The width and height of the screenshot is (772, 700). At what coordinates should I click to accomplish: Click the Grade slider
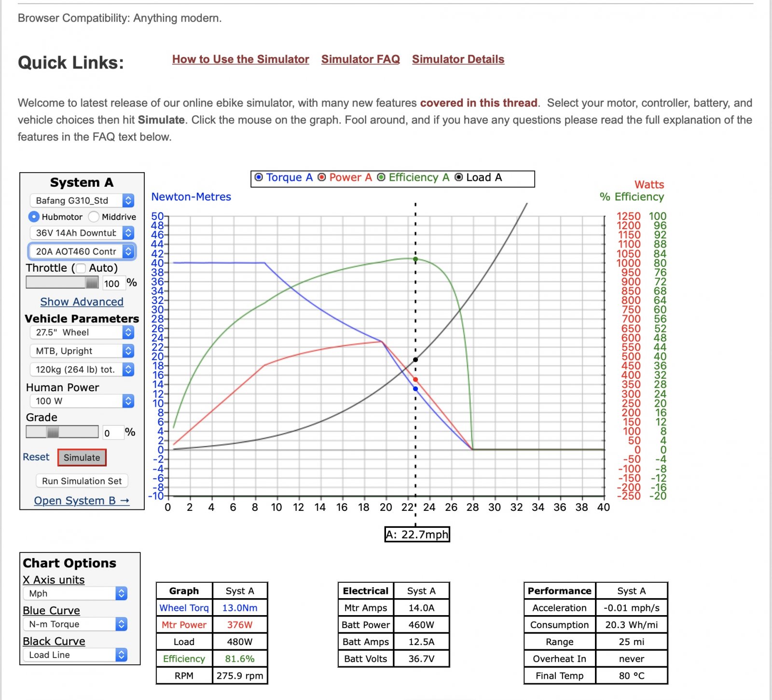(62, 432)
